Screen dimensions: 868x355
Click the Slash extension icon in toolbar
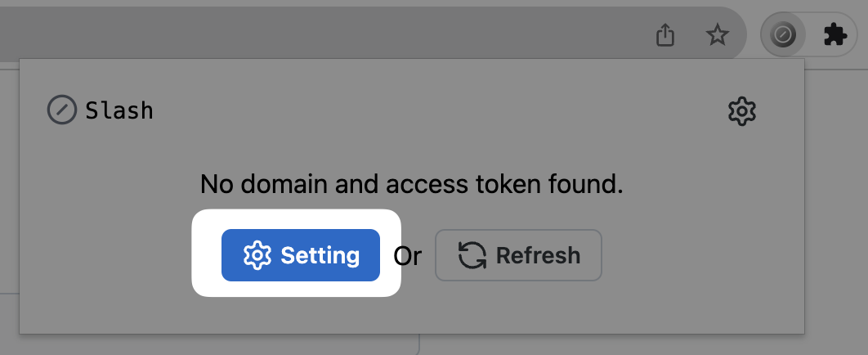(783, 35)
